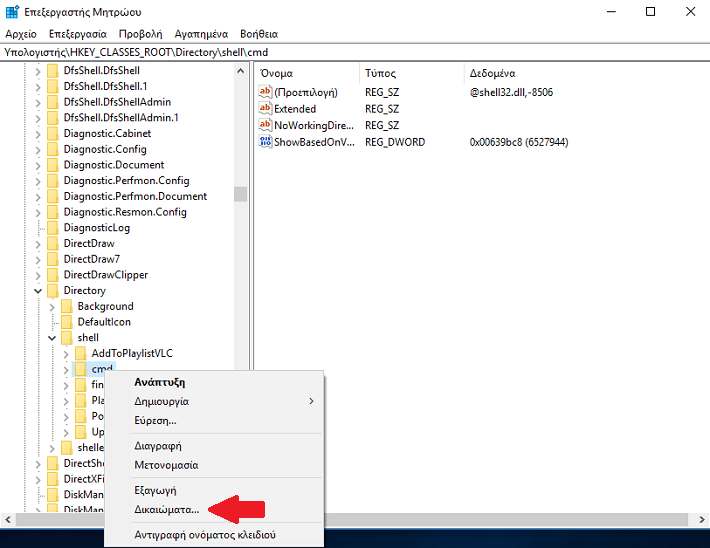Image resolution: width=710 pixels, height=548 pixels.
Task: Click the registry address bar path
Action: pyautogui.click(x=136, y=52)
